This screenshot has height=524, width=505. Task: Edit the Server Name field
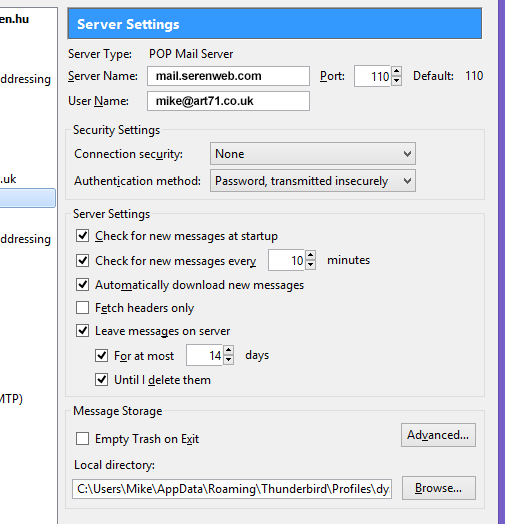[x=228, y=76]
